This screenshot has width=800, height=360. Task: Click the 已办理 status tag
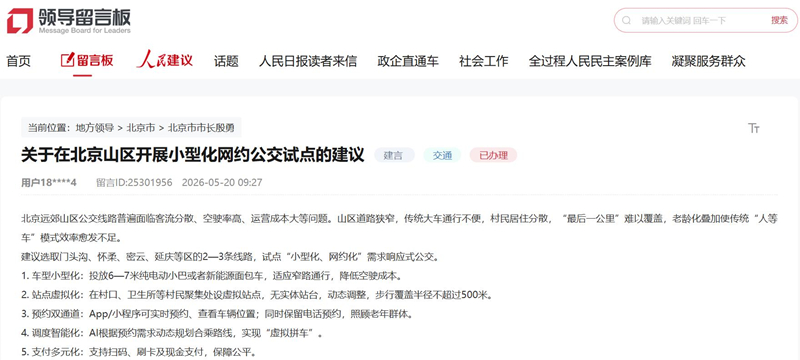[493, 156]
